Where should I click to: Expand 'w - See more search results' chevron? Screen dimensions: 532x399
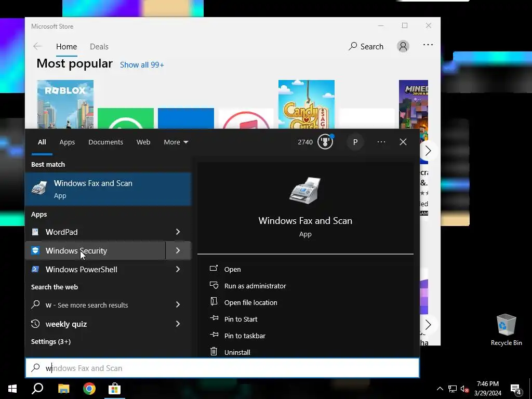click(x=178, y=304)
